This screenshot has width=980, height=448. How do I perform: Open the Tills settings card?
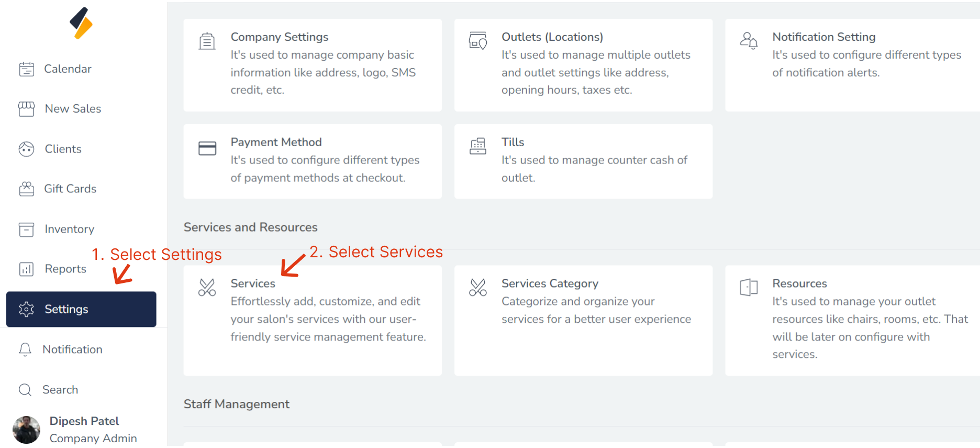coord(583,161)
